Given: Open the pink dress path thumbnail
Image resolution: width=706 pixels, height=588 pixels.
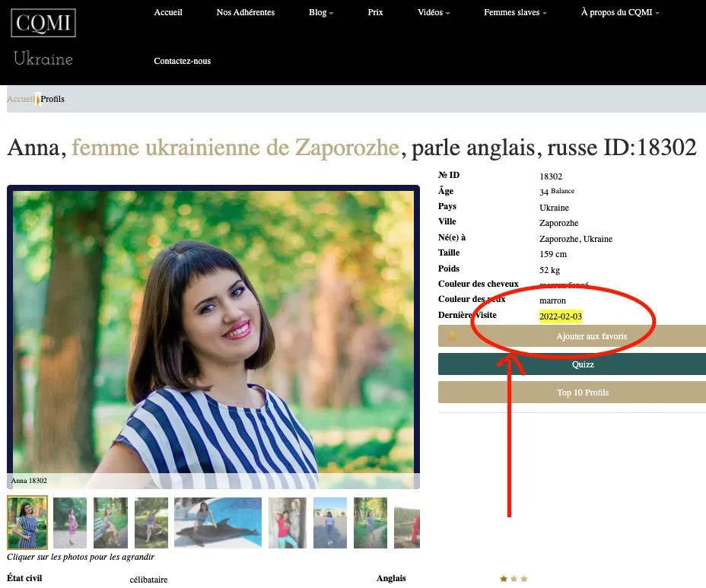Looking at the screenshot, I should (70, 523).
